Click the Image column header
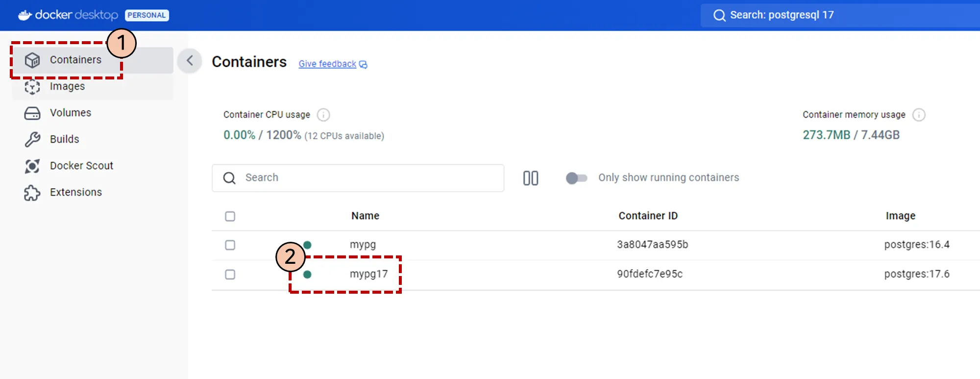 click(x=901, y=216)
